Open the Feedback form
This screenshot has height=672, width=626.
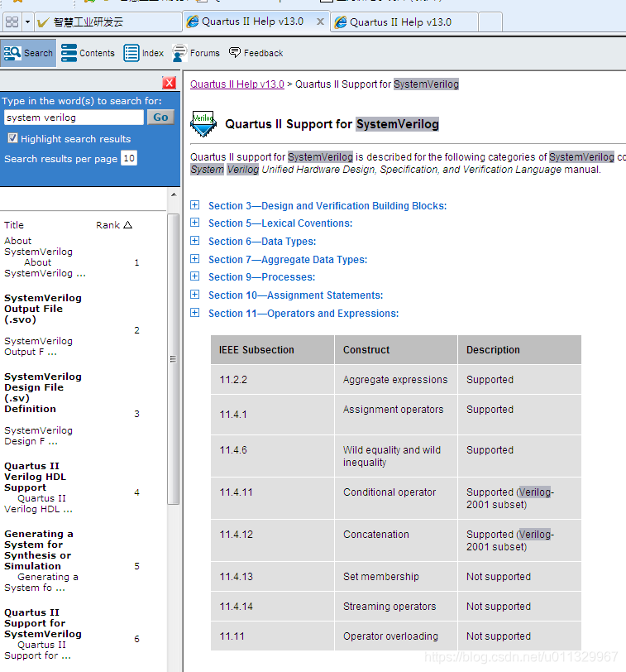tap(256, 53)
